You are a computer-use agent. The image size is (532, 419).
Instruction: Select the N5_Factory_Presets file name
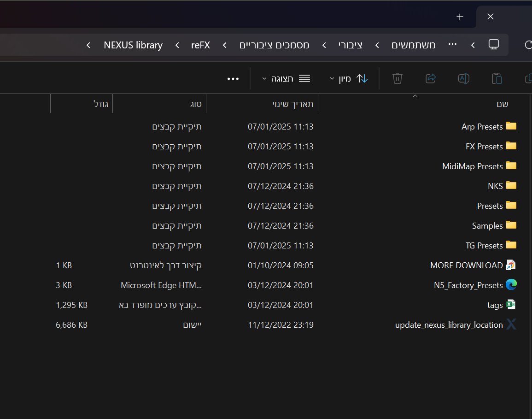(468, 285)
